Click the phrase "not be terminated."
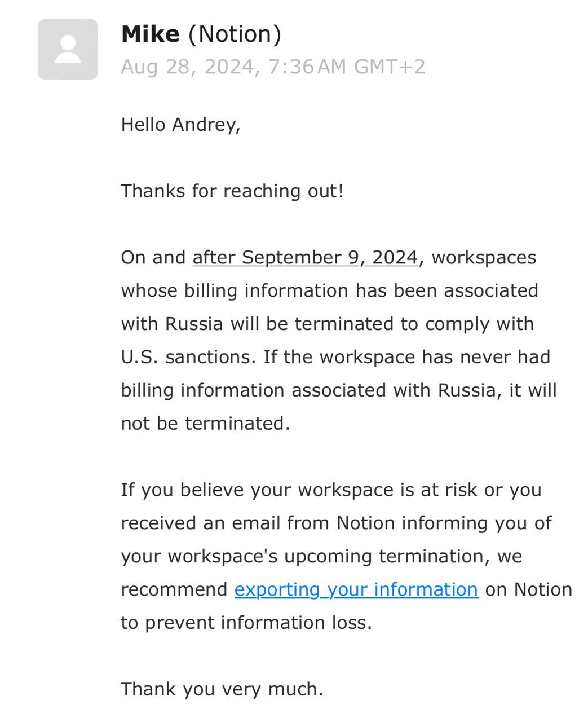Viewport: 588px width, 722px height. [x=206, y=424]
